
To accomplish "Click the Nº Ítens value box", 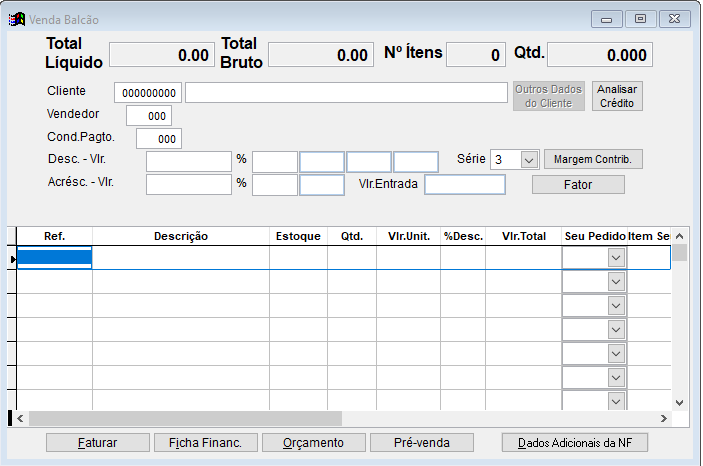I will (476, 55).
